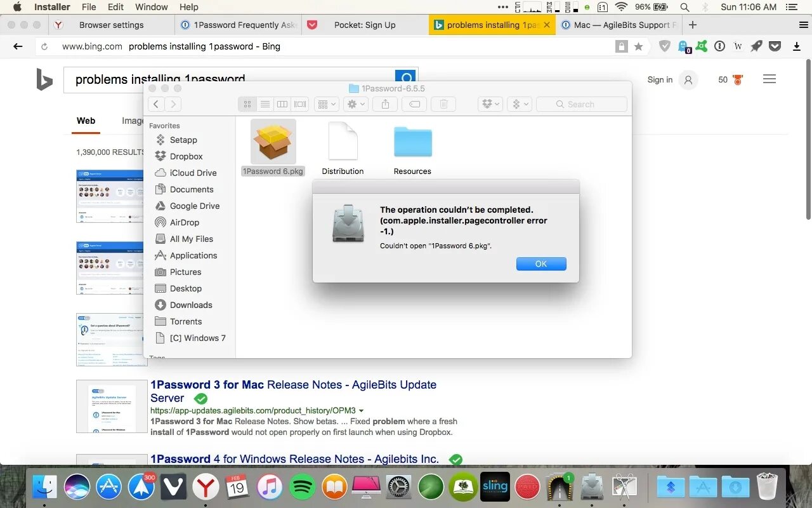Open 1Password 3 for Mac Release Notes link
Screen dimensions: 812x508
tap(293, 391)
